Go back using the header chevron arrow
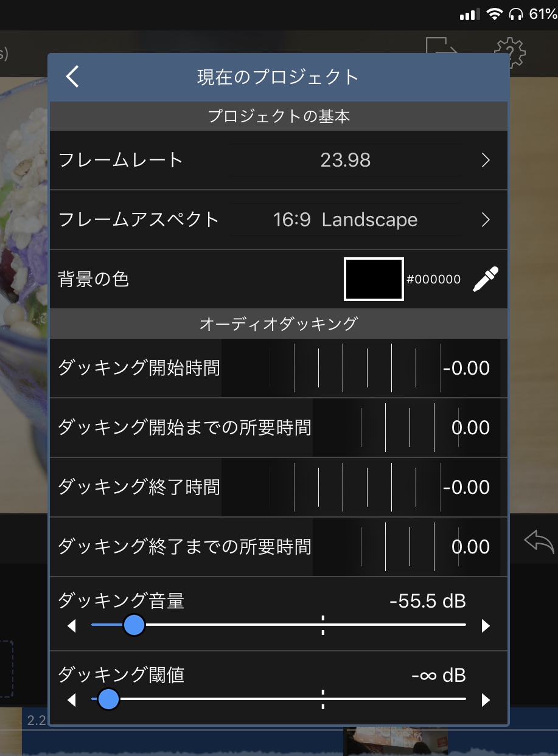Image resolution: width=558 pixels, height=756 pixels. coord(73,77)
